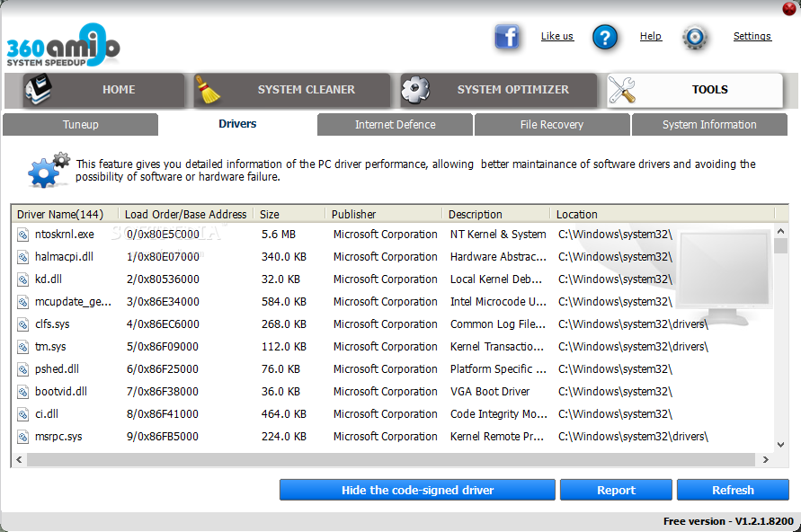Click the file icon beside mcupdate_ge...

coord(23,302)
